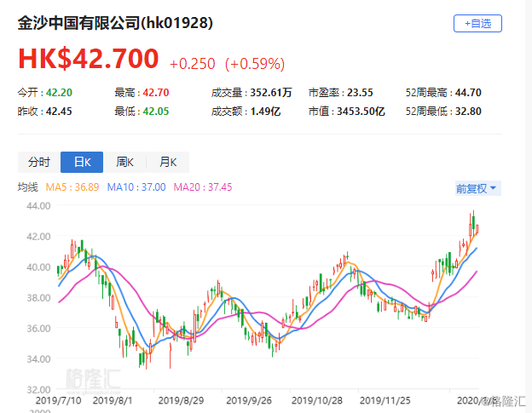Switch to the 月K monthly chart tab

point(167,162)
